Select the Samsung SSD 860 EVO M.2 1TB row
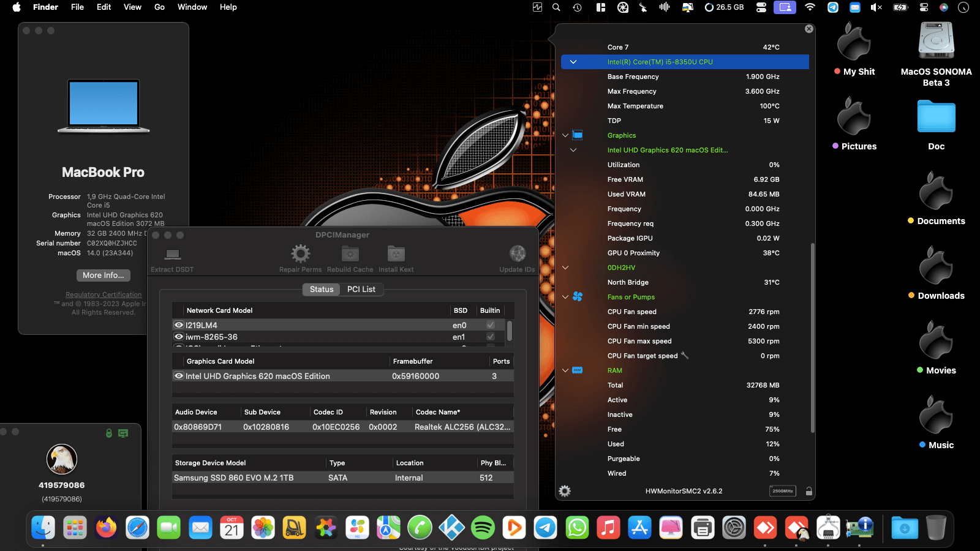The image size is (980, 551). click(342, 478)
